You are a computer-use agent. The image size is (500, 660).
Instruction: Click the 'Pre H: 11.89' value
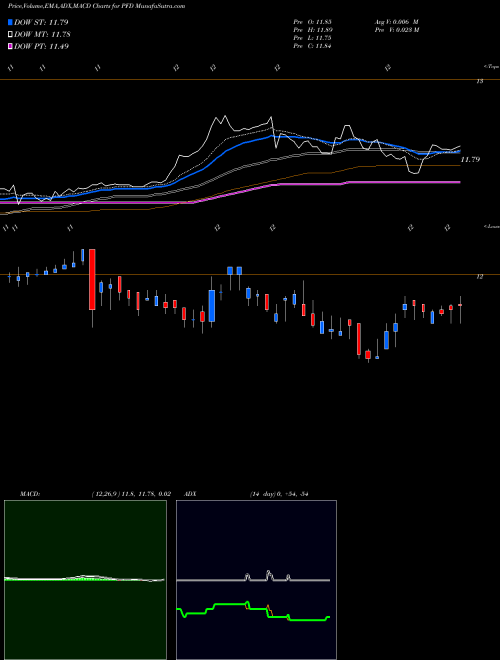pyautogui.click(x=312, y=30)
